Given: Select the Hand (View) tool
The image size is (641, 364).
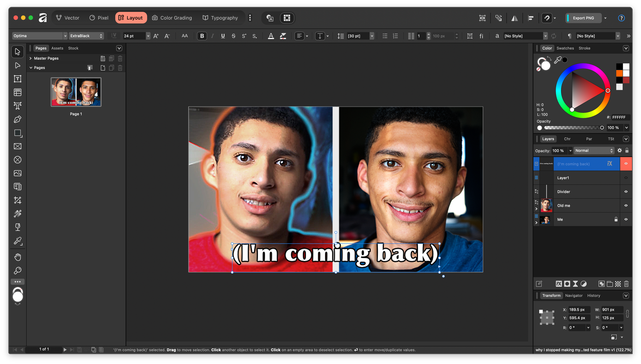Looking at the screenshot, I should (x=18, y=257).
